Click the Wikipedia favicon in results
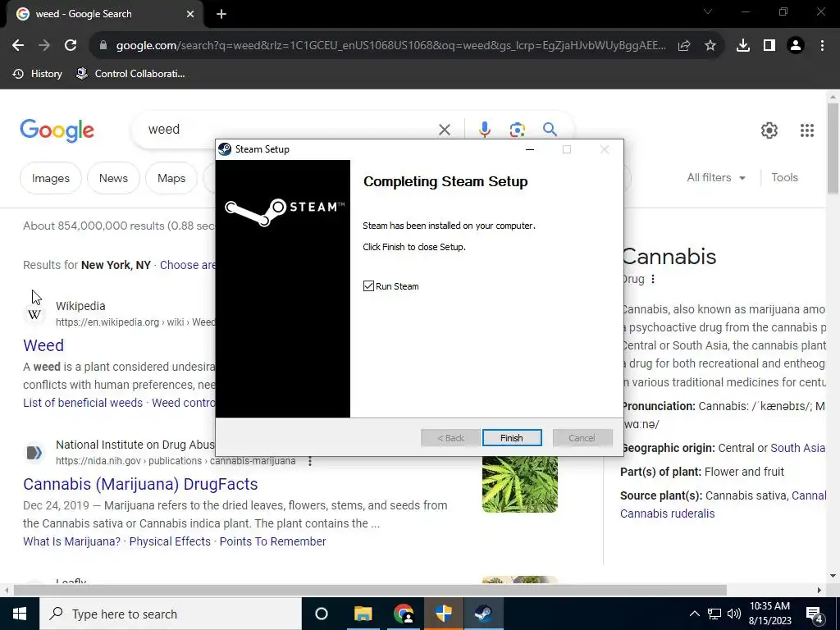The height and width of the screenshot is (630, 840). [34, 314]
